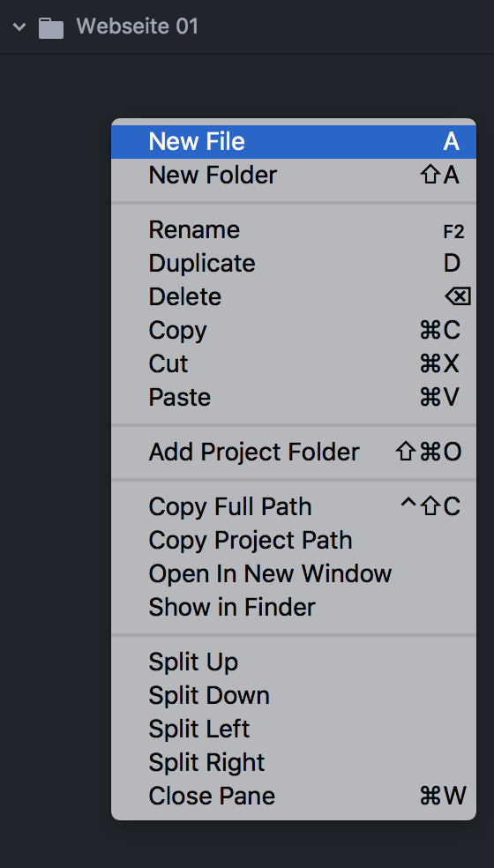
Task: Choose Duplicate from the menu
Action: click(294, 264)
